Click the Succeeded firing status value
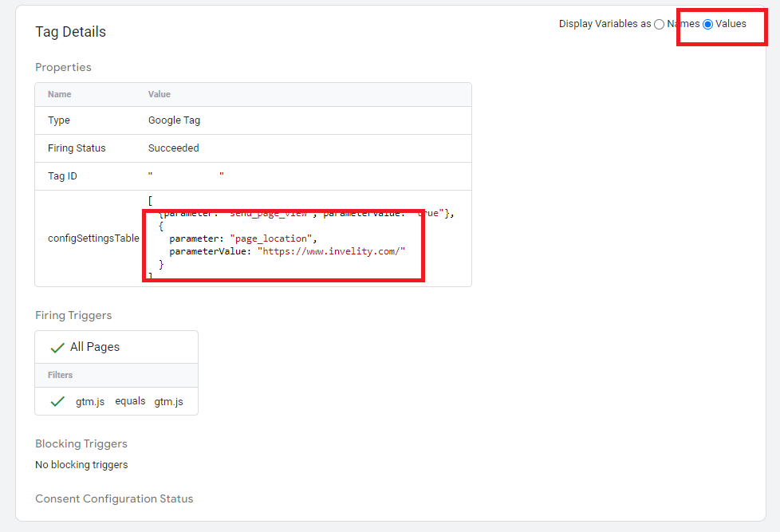Image resolution: width=780 pixels, height=532 pixels. pyautogui.click(x=174, y=148)
